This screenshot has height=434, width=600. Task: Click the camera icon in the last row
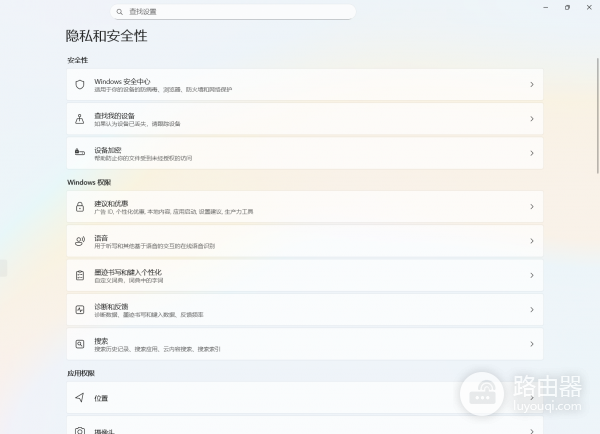tap(80, 431)
